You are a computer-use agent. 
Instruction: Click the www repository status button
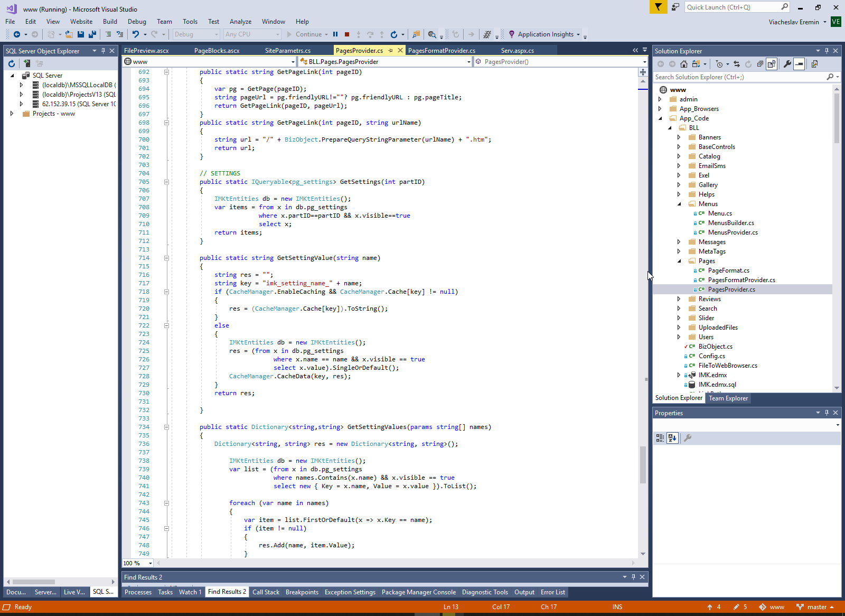(772, 607)
